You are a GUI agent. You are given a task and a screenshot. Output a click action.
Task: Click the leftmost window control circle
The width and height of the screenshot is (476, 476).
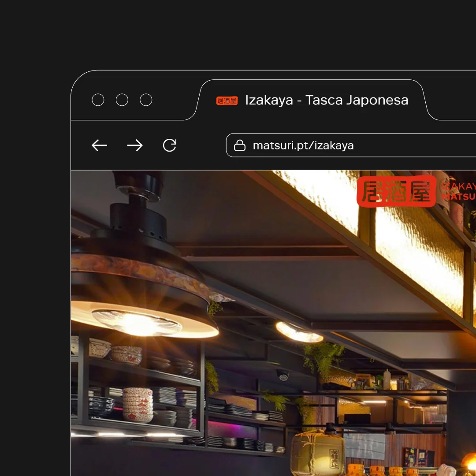[x=98, y=100]
